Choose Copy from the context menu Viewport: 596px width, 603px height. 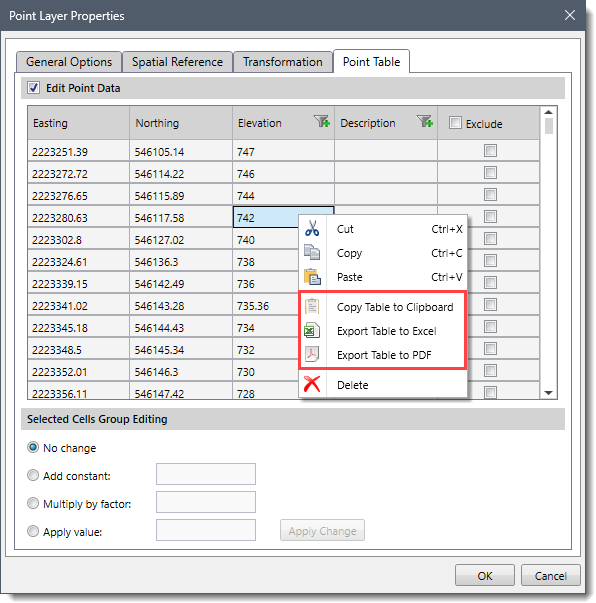coord(383,253)
